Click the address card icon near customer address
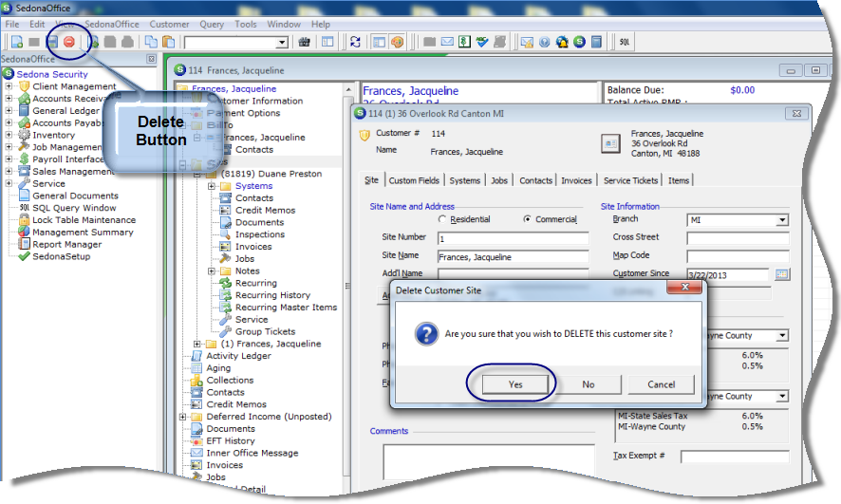The width and height of the screenshot is (841, 504). point(611,143)
